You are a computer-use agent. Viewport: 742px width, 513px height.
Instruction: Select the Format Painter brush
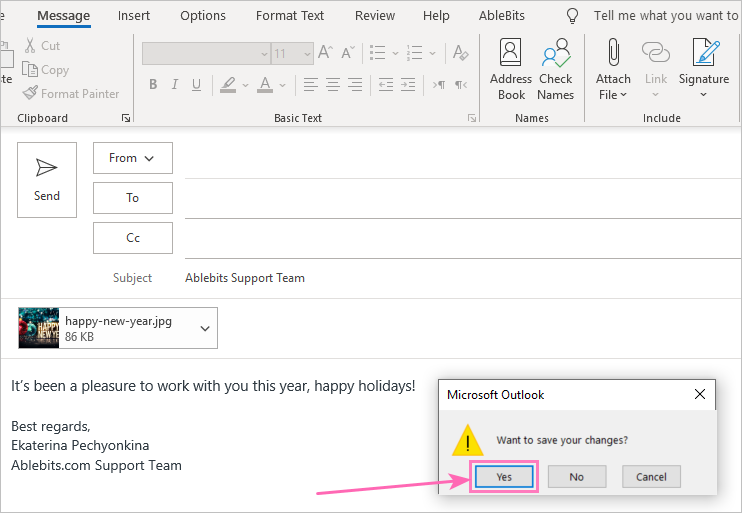point(71,93)
